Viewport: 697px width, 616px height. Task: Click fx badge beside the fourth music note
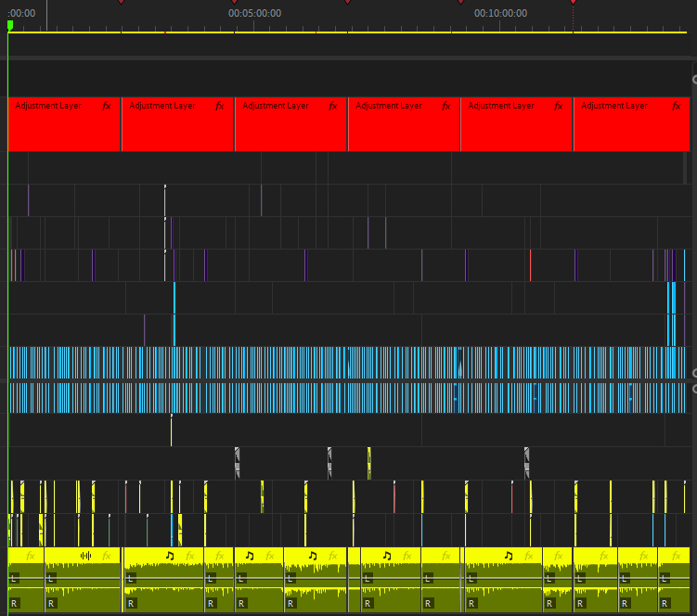point(407,556)
